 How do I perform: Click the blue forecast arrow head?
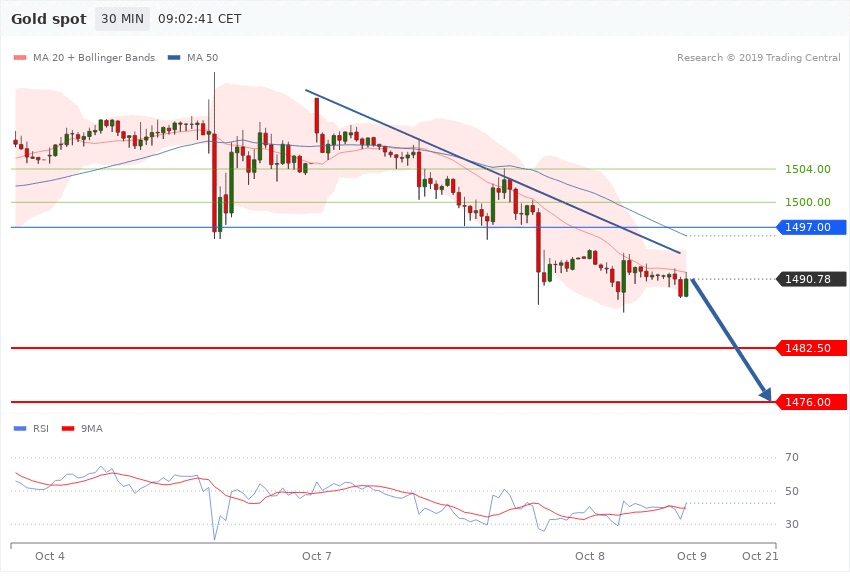click(766, 395)
